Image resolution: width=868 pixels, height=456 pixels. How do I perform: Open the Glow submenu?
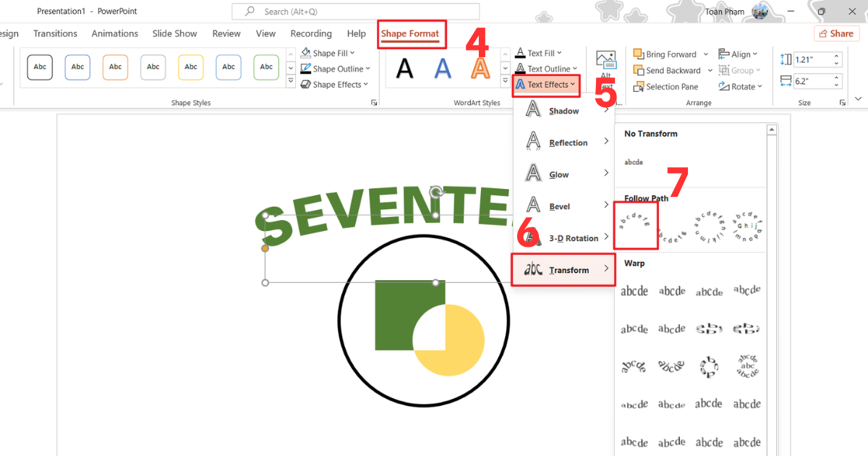pyautogui.click(x=564, y=174)
